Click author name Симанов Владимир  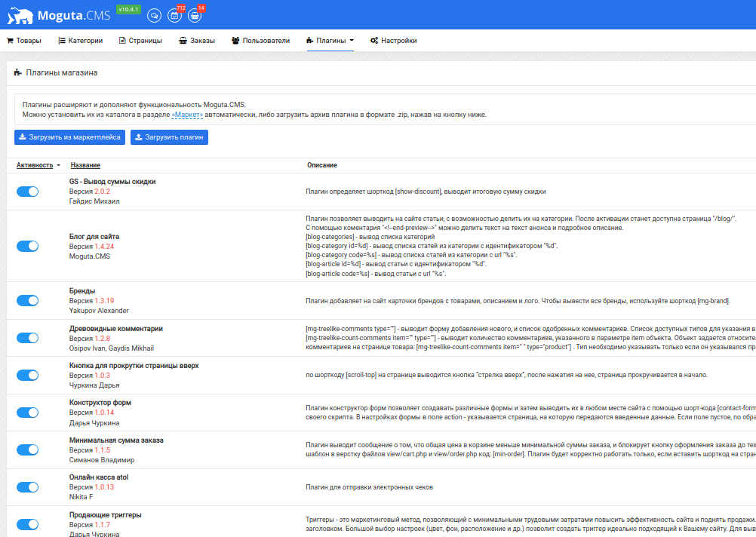102,460
